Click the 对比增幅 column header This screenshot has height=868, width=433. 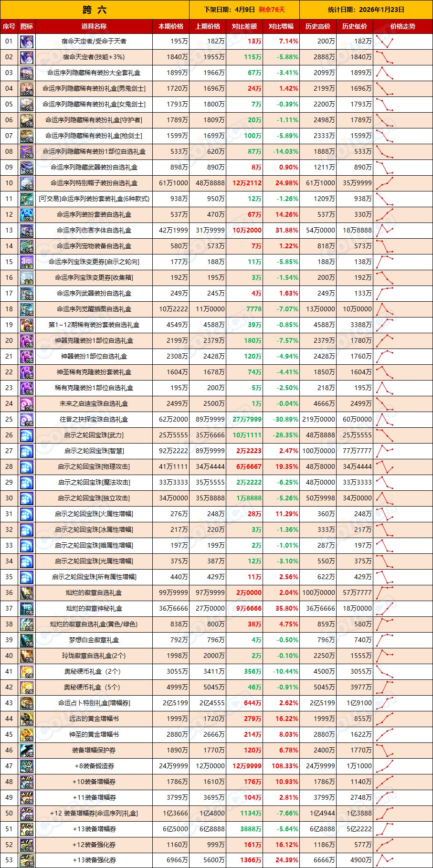click(281, 27)
